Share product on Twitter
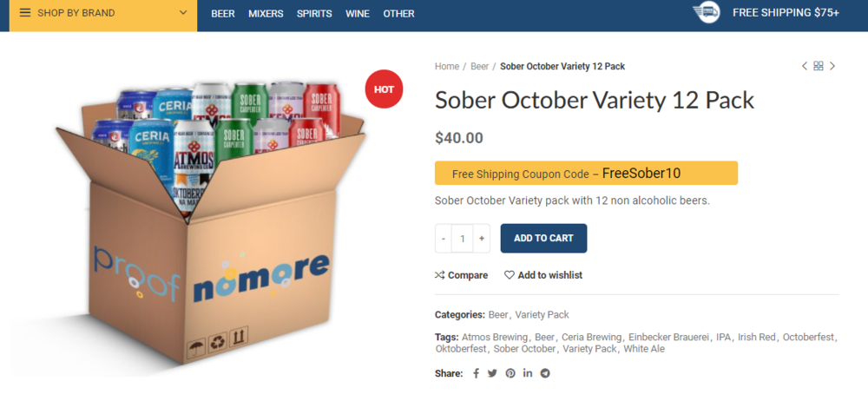The height and width of the screenshot is (414, 868). point(492,373)
